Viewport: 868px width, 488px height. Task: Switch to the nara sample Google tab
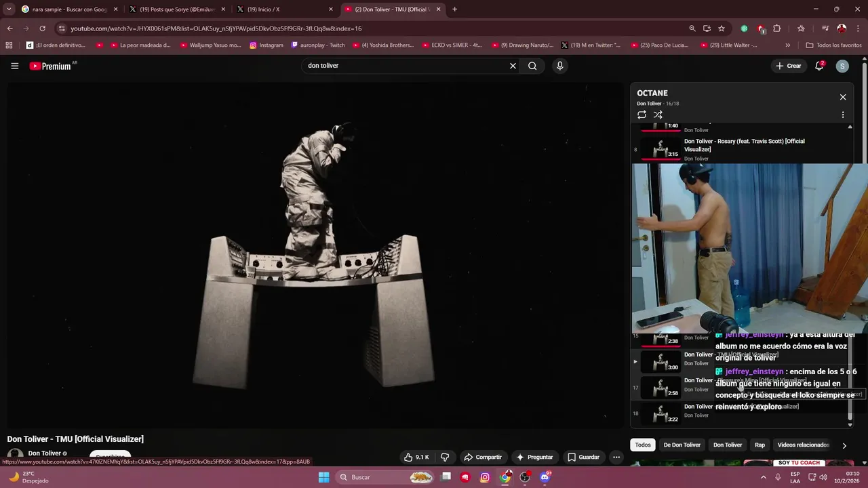(x=69, y=9)
